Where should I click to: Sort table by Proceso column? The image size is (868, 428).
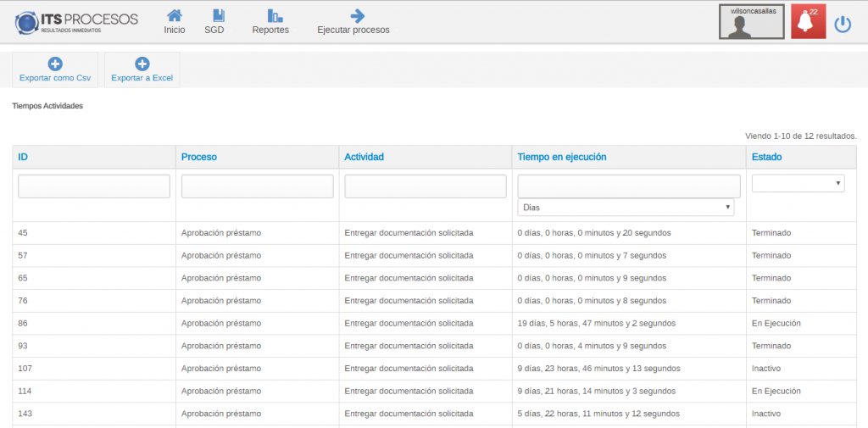point(199,157)
